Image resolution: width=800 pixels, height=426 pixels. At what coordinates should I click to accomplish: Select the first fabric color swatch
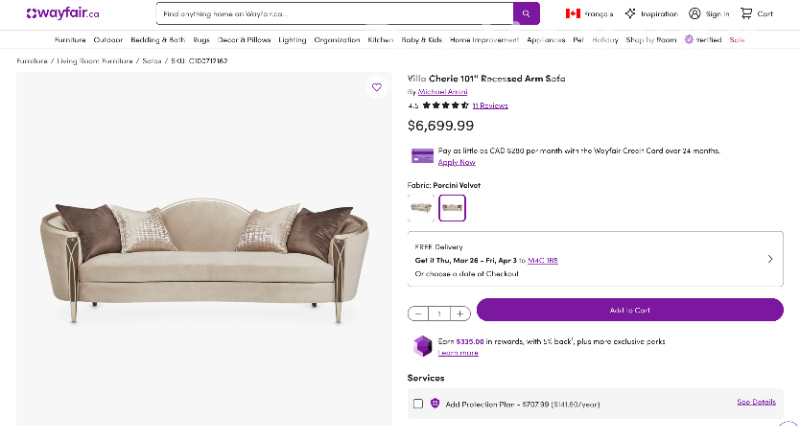click(x=422, y=208)
